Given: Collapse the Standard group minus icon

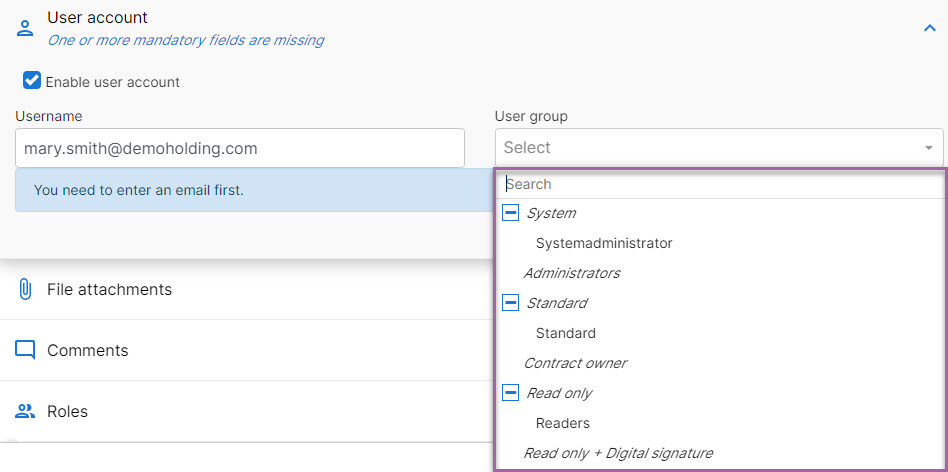Looking at the screenshot, I should (x=511, y=303).
